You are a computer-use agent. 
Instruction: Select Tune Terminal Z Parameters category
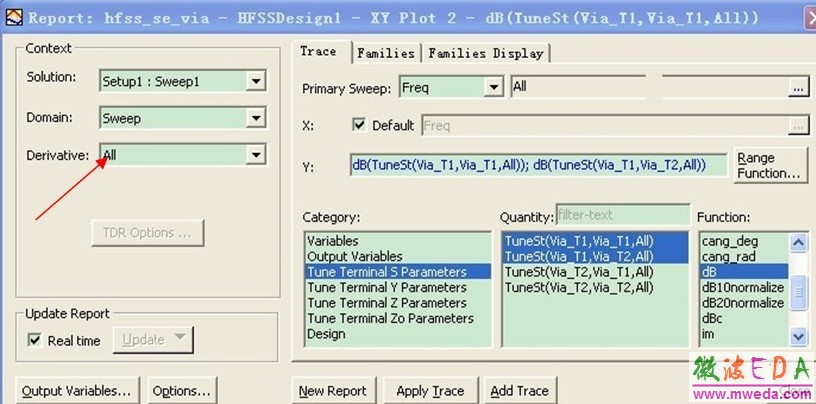398,303
